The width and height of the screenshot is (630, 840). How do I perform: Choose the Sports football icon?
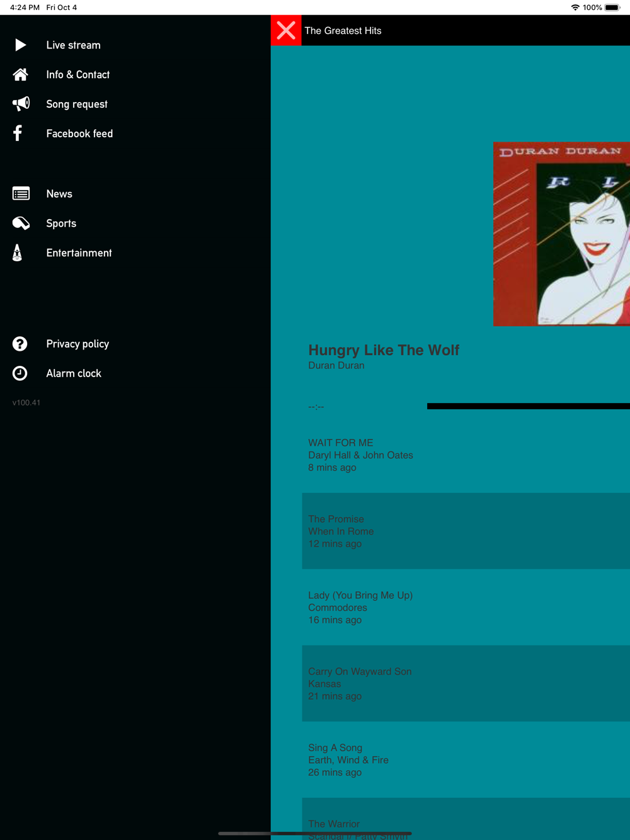pyautogui.click(x=21, y=223)
